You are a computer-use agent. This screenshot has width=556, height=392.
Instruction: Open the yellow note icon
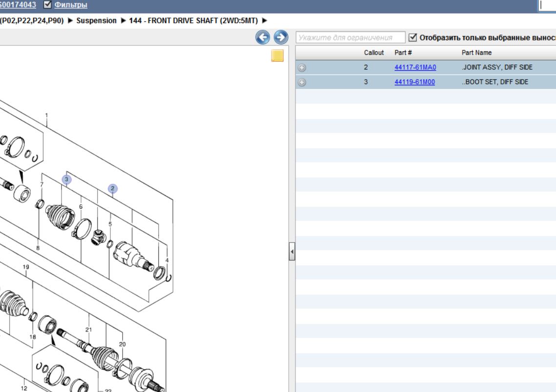tap(278, 56)
